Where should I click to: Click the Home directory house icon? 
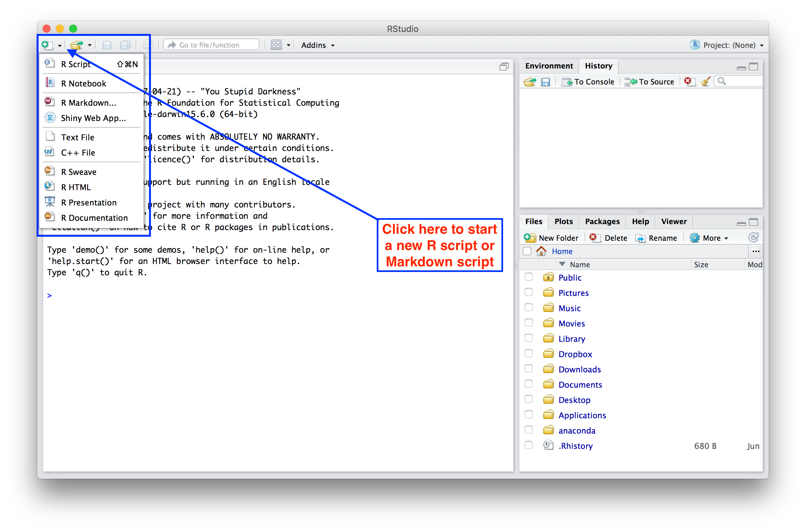pos(541,251)
